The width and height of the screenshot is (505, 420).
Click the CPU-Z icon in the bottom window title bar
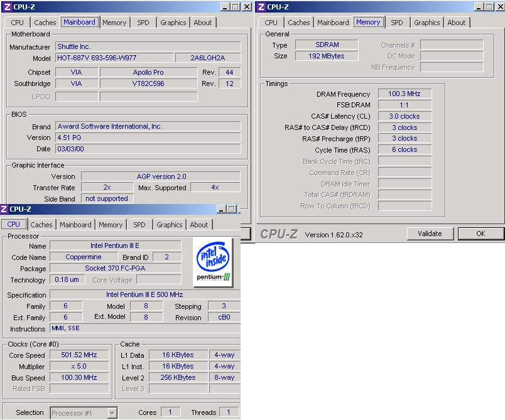point(4,209)
